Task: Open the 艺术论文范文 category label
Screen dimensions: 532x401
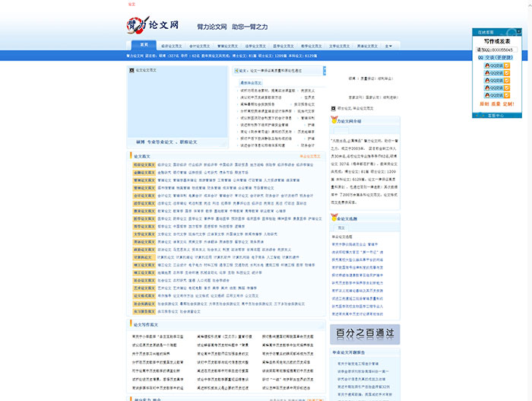Action: [144, 288]
